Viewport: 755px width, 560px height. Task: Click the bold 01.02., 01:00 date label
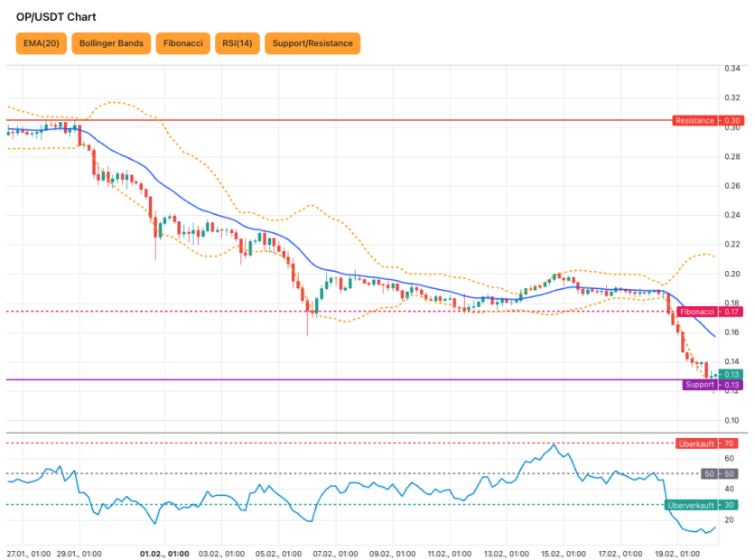point(164,553)
